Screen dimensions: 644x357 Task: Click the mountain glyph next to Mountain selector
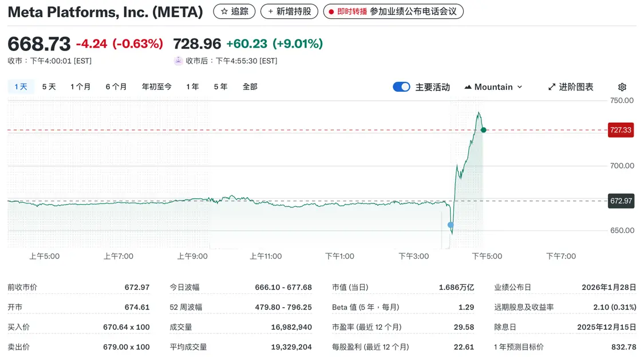pyautogui.click(x=469, y=87)
